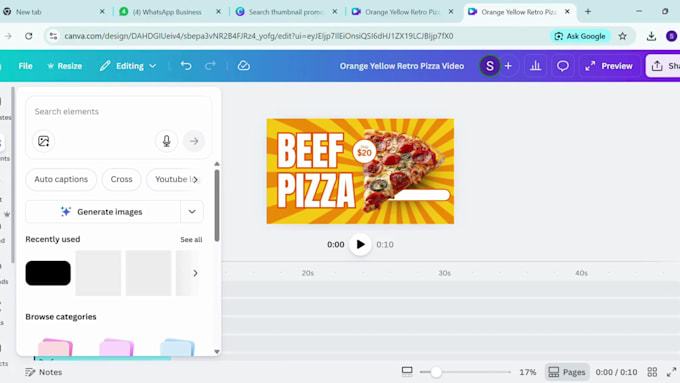Add collaborator with plus icon
Viewport: 680px width, 383px height.
click(x=508, y=66)
